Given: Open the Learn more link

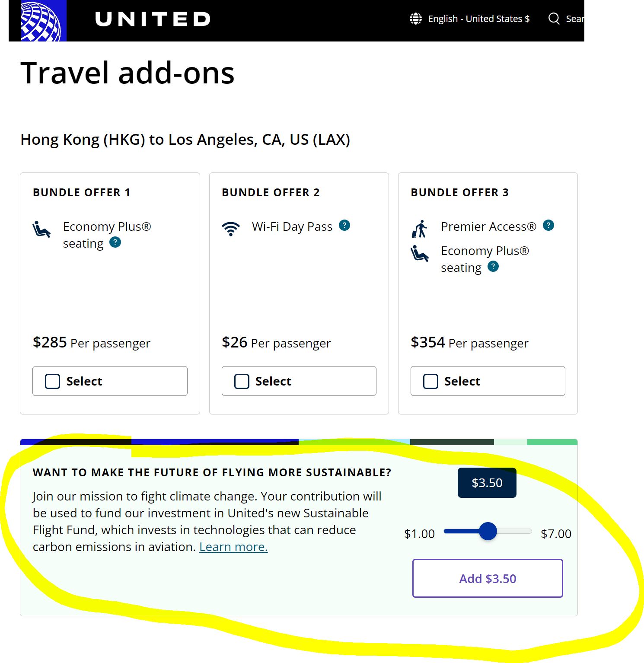Looking at the screenshot, I should [233, 547].
